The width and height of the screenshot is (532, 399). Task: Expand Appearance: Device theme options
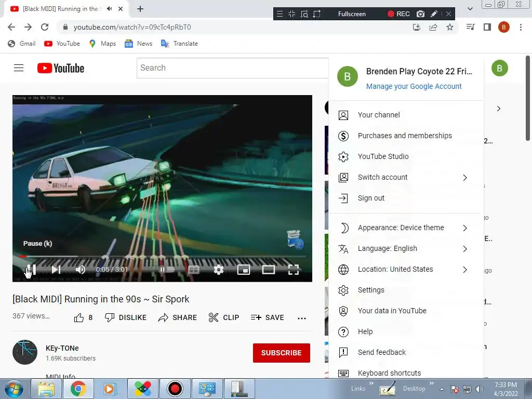[406, 228]
